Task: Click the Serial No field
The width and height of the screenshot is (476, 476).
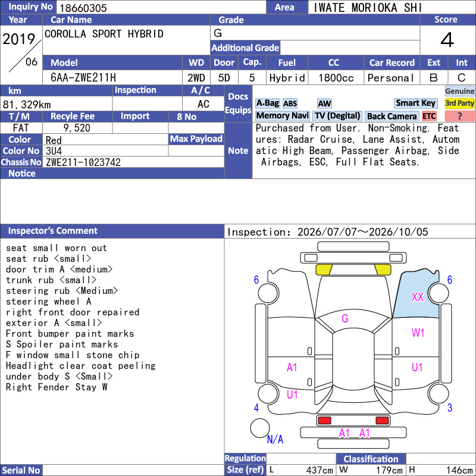Action: tap(133, 470)
